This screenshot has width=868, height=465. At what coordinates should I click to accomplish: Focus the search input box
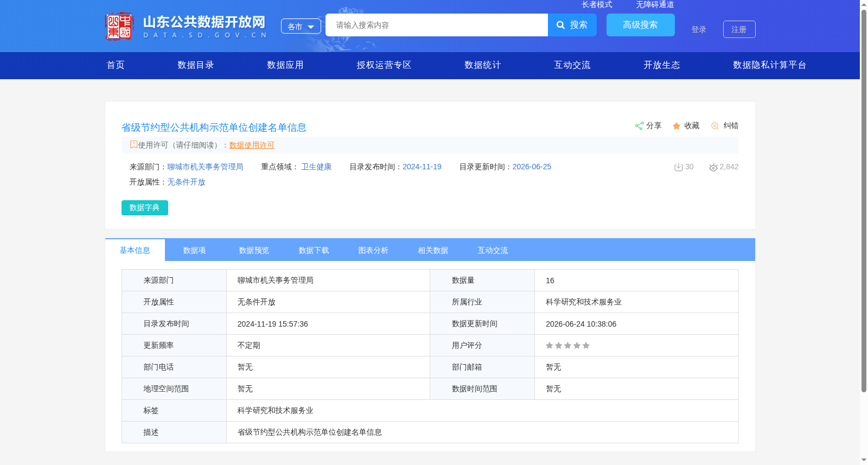437,25
